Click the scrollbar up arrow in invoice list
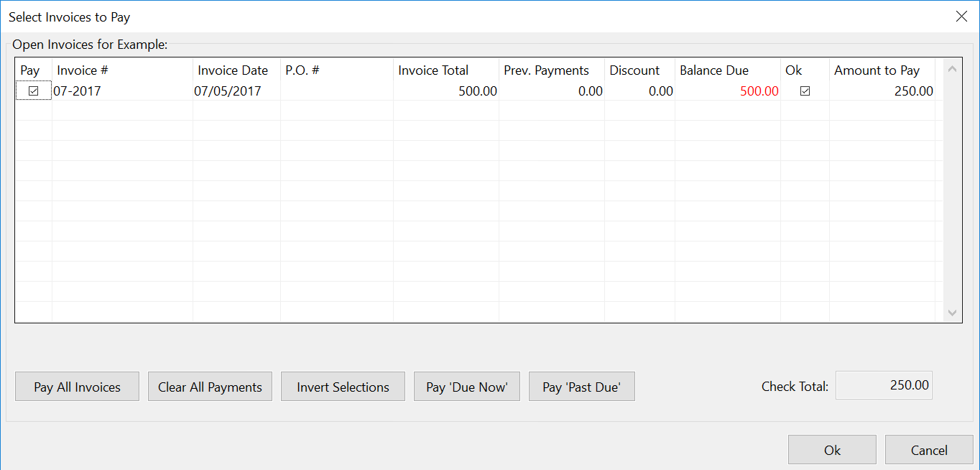 pyautogui.click(x=953, y=70)
